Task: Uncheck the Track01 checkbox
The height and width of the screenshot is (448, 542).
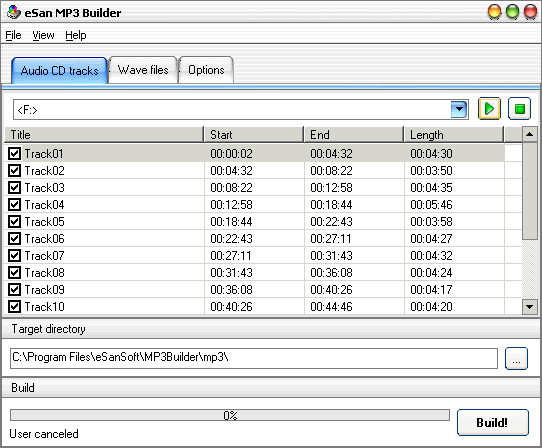Action: (14, 153)
